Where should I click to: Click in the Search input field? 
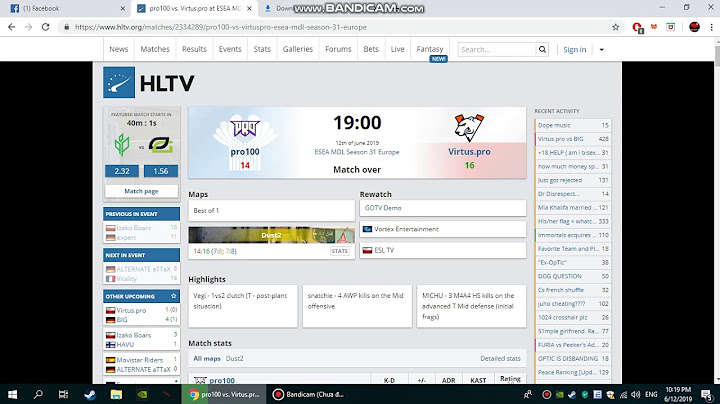(x=497, y=50)
